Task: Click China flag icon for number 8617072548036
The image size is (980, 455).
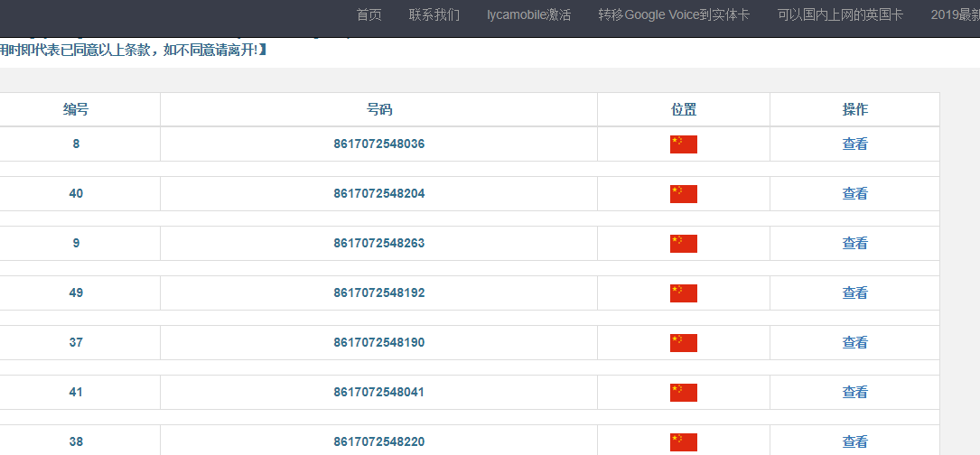Action: (683, 144)
